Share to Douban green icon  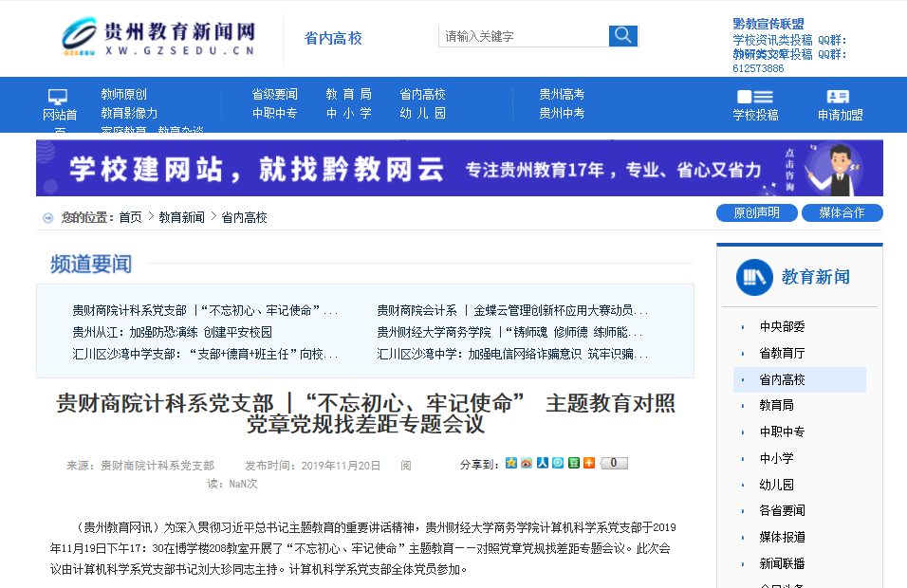(x=573, y=463)
